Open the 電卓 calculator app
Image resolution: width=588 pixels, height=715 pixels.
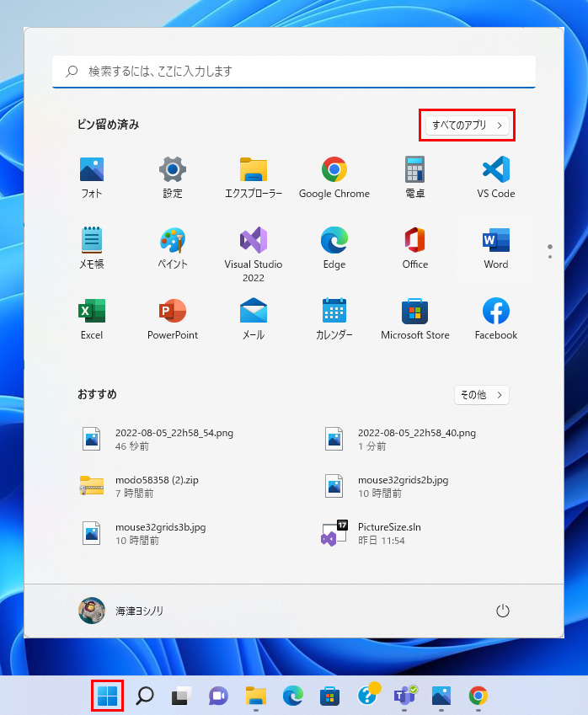(x=415, y=178)
